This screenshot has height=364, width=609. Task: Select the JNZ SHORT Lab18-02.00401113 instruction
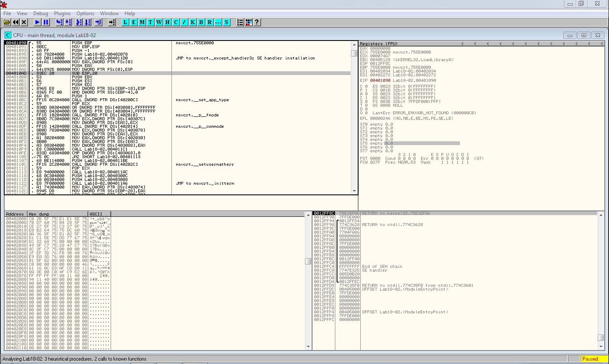(x=177, y=157)
